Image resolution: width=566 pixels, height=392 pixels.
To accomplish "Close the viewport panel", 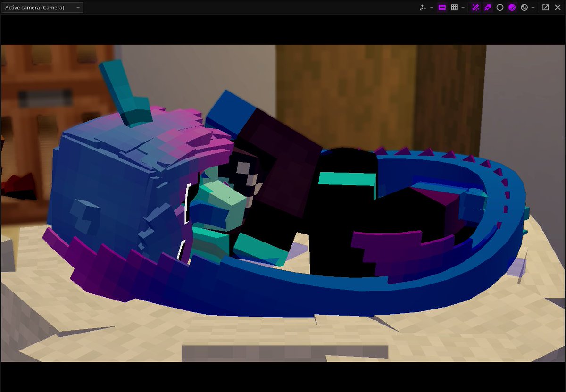I will (x=558, y=8).
